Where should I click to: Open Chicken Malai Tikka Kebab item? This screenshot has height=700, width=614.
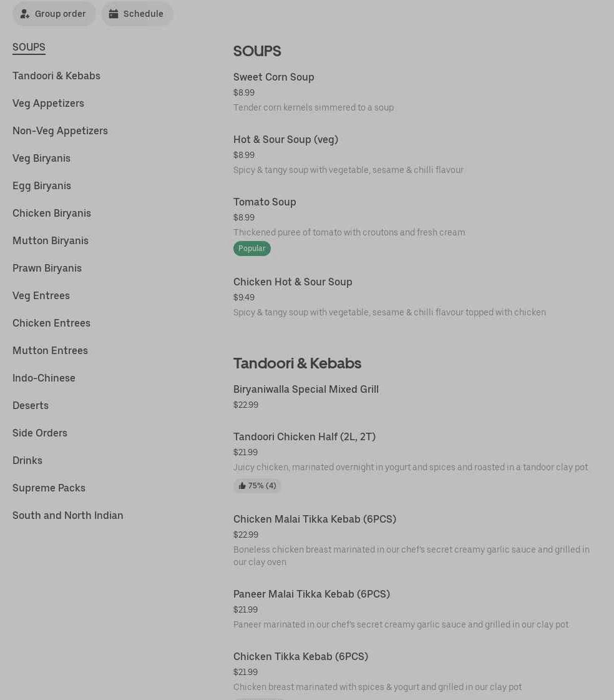click(314, 519)
